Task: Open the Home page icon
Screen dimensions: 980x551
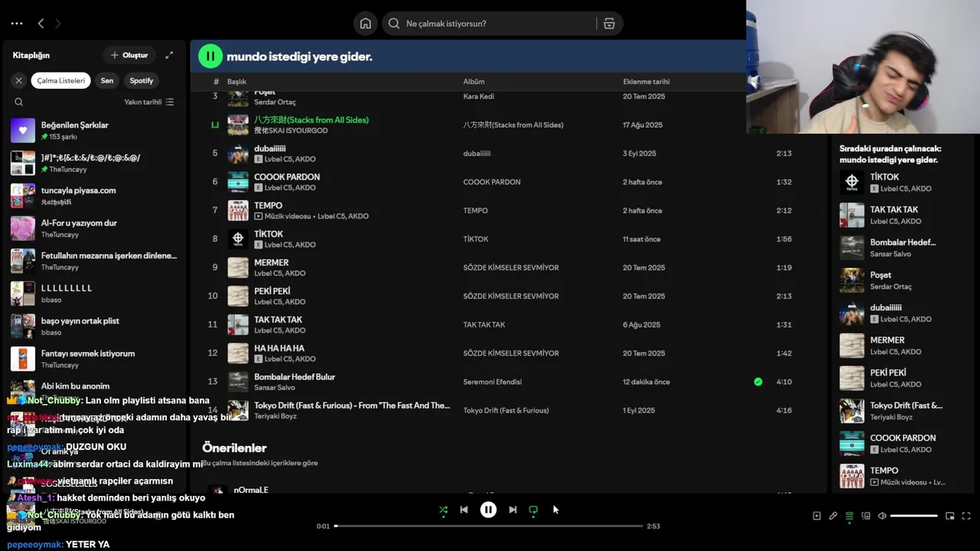Action: click(365, 24)
